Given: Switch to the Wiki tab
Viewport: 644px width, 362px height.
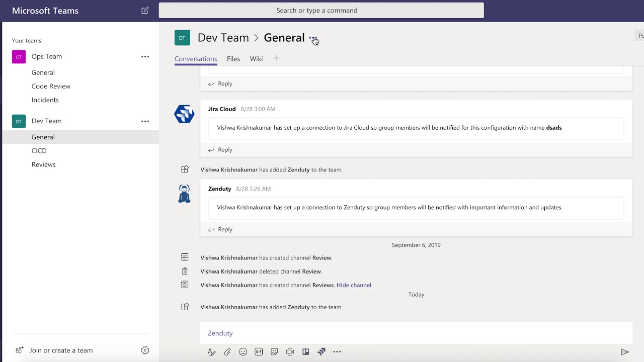Looking at the screenshot, I should 256,59.
